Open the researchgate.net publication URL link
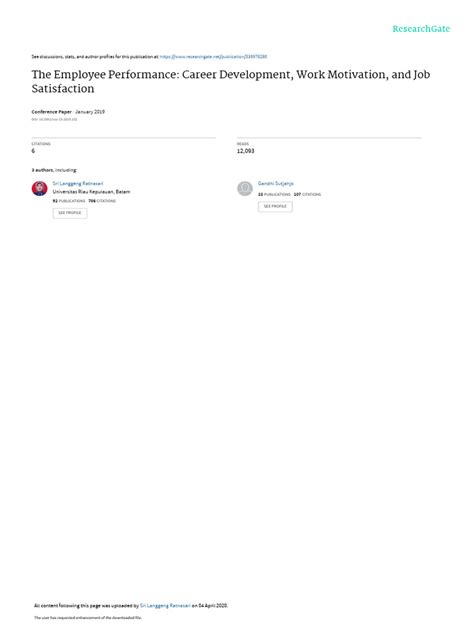Image resolution: width=474 pixels, height=632 pixels. tap(213, 57)
